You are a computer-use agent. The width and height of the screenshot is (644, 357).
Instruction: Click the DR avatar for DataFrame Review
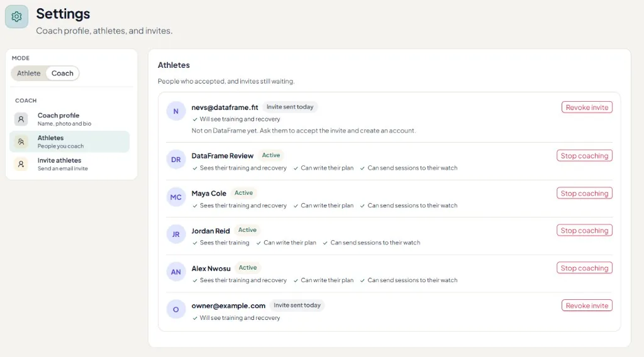tap(176, 160)
